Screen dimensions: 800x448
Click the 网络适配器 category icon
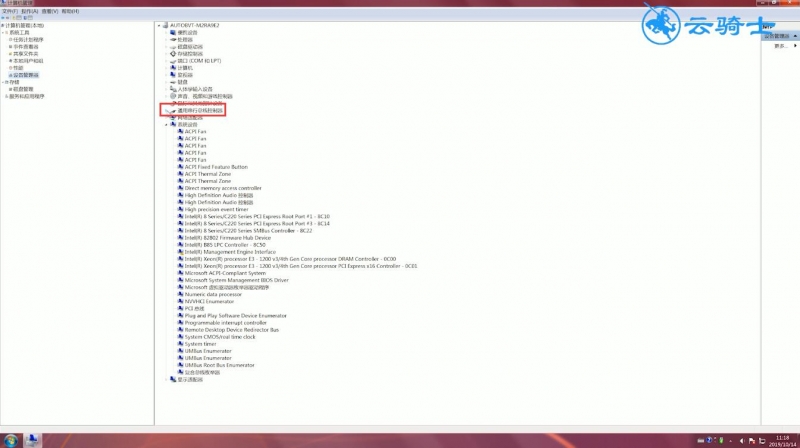tap(173, 117)
